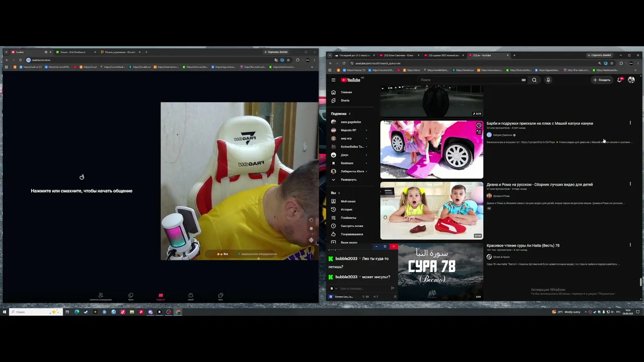Switch to the Stream - Kick Dashboard tab
This screenshot has width=644, height=362.
74,52
